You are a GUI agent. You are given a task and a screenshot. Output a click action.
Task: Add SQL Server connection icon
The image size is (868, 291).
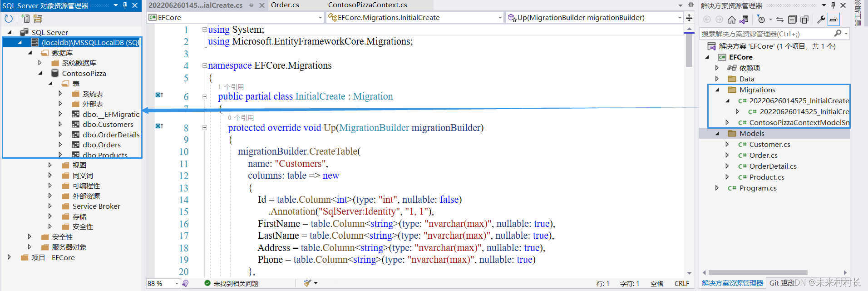pyautogui.click(x=25, y=19)
